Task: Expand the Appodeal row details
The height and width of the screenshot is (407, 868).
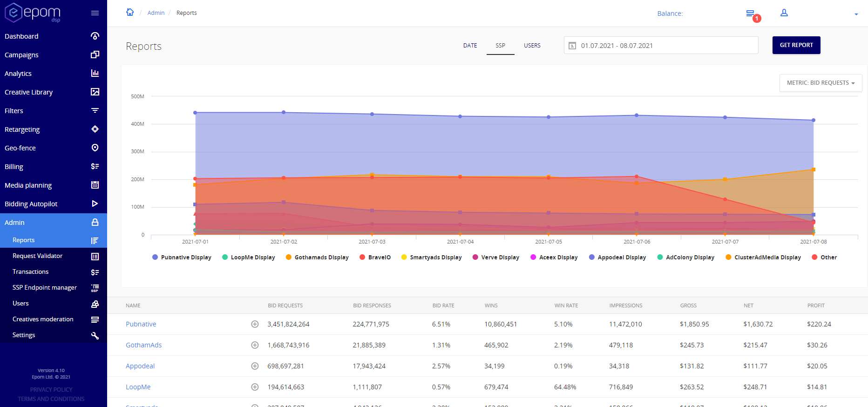Action: [255, 366]
